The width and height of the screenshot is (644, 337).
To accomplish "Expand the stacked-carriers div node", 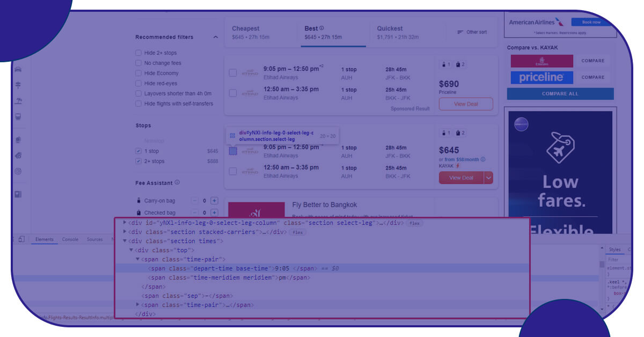I will coord(125,232).
